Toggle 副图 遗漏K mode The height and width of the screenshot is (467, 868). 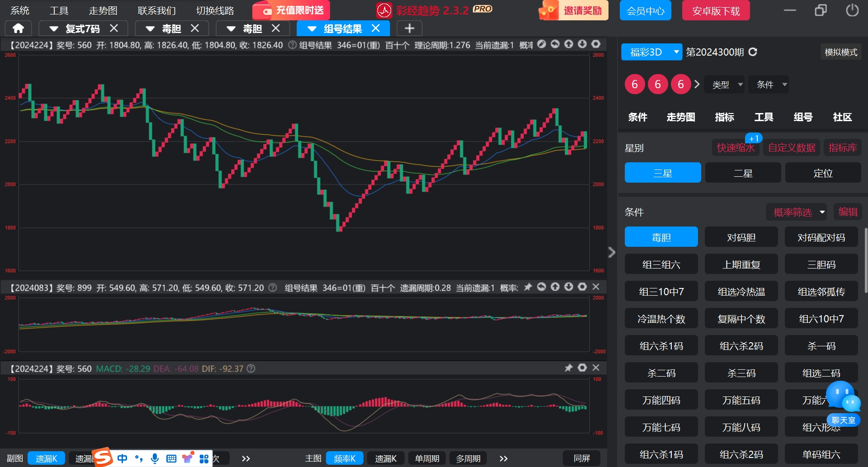tap(47, 458)
